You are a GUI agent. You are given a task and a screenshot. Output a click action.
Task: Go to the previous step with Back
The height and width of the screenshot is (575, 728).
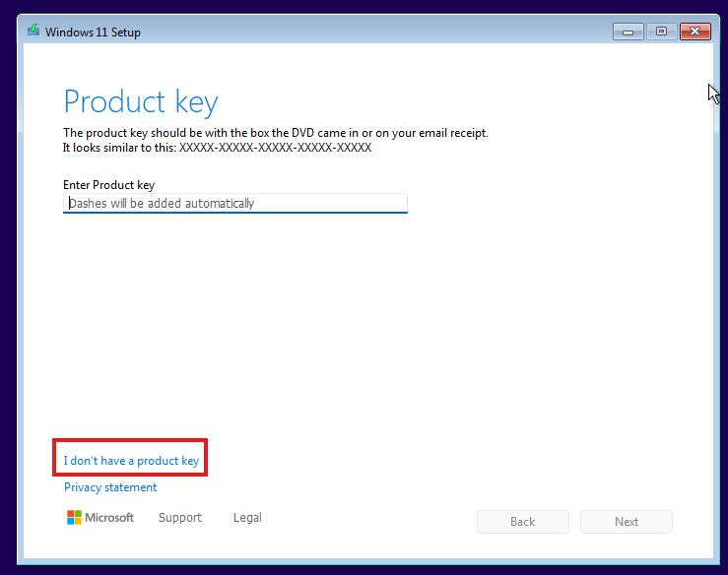point(523,522)
